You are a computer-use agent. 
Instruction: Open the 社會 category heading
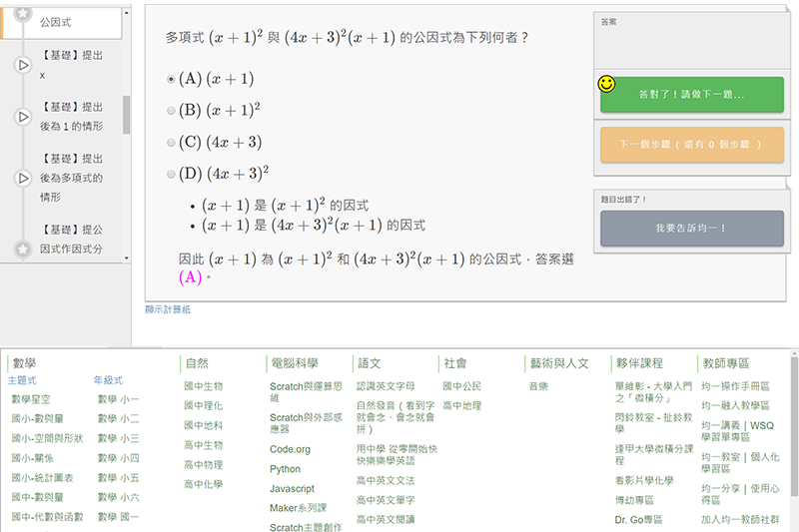[x=455, y=363]
